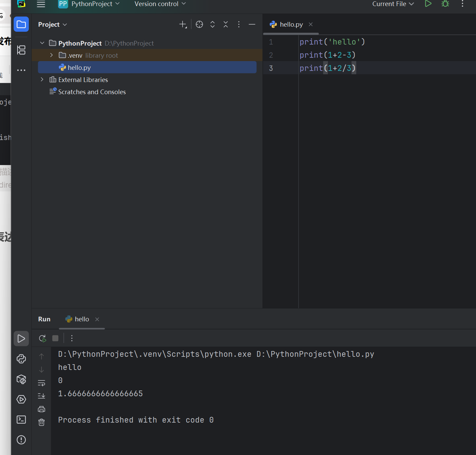Image resolution: width=476 pixels, height=455 pixels.
Task: Toggle soft-wrap in the console
Action: coord(41,383)
